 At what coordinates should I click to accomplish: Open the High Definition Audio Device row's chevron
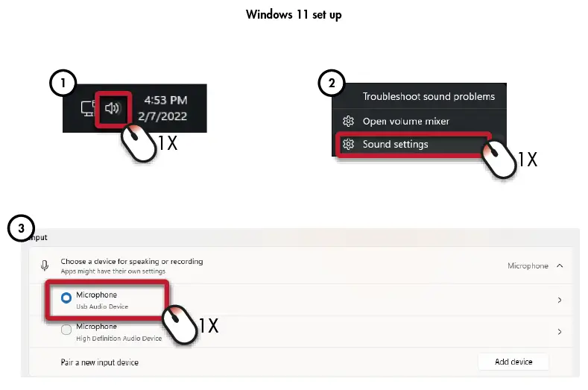(x=560, y=331)
